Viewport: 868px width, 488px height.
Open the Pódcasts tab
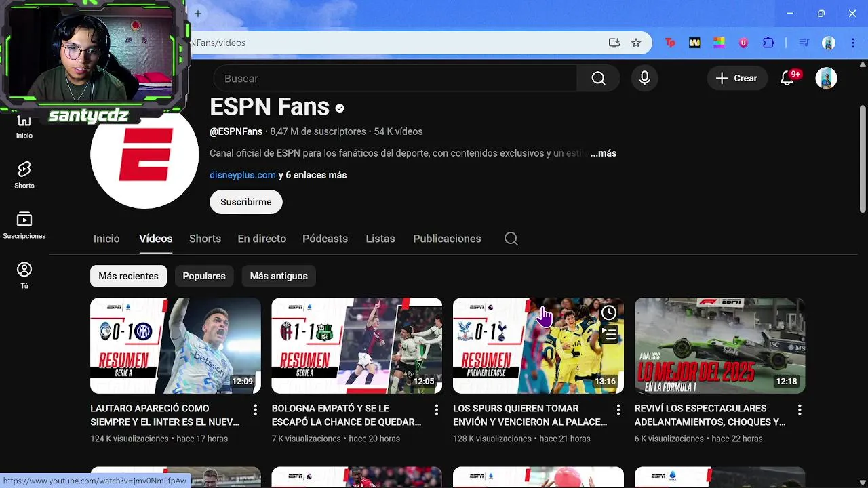(x=325, y=239)
